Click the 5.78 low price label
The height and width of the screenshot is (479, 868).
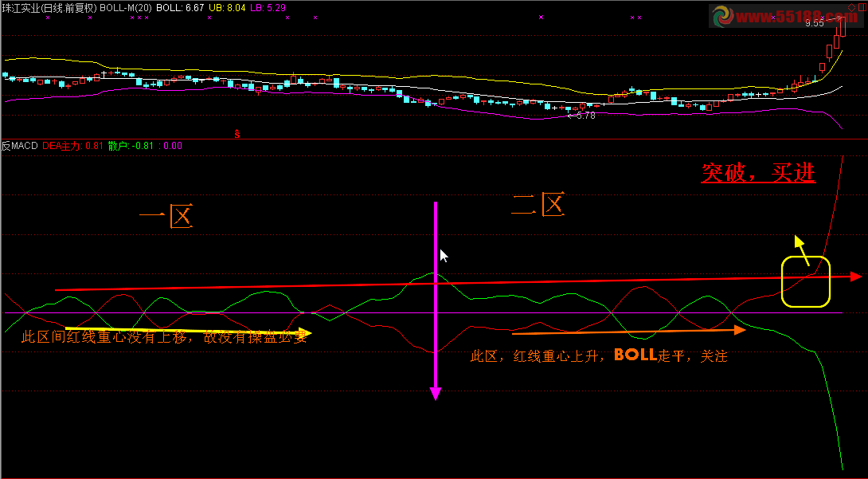[x=585, y=116]
